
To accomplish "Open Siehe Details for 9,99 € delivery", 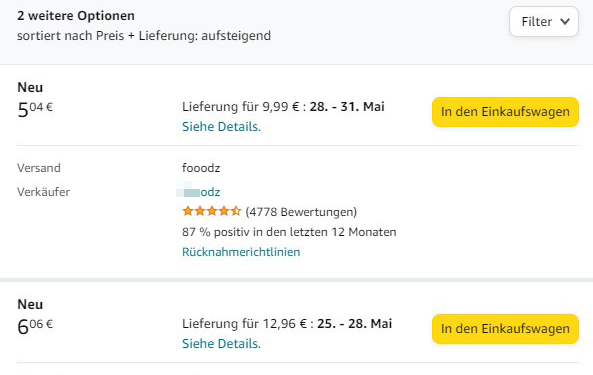I will point(221,127).
